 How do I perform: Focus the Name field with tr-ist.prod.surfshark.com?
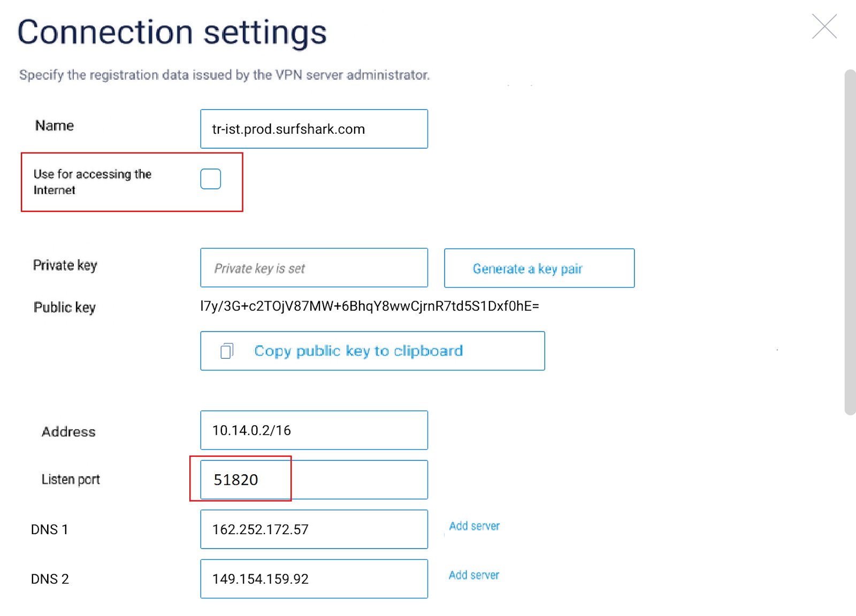314,129
